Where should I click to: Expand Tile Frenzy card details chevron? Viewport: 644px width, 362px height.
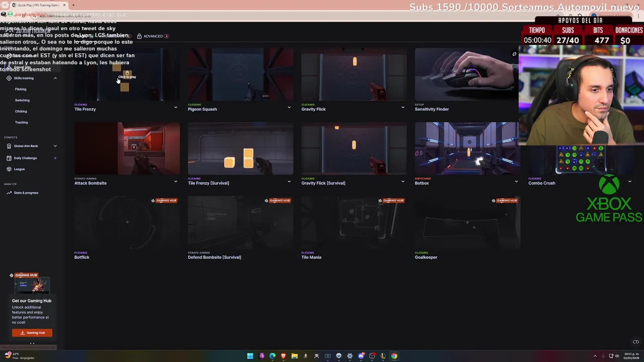pyautogui.click(x=176, y=107)
